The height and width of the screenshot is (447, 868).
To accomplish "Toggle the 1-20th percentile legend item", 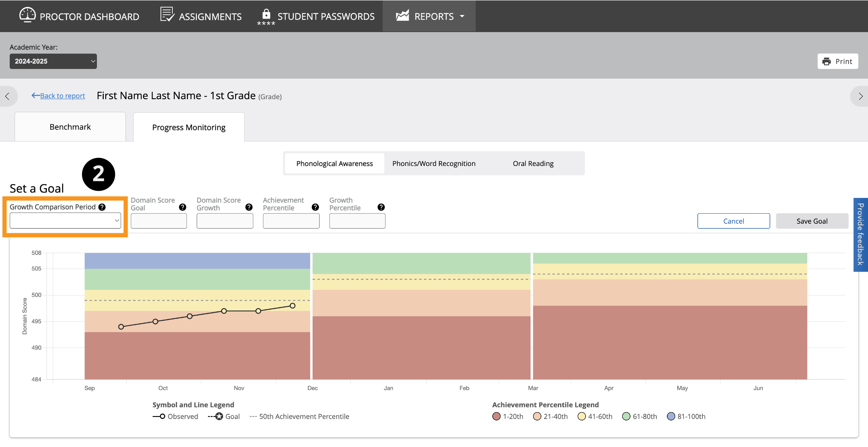I will click(x=508, y=416).
